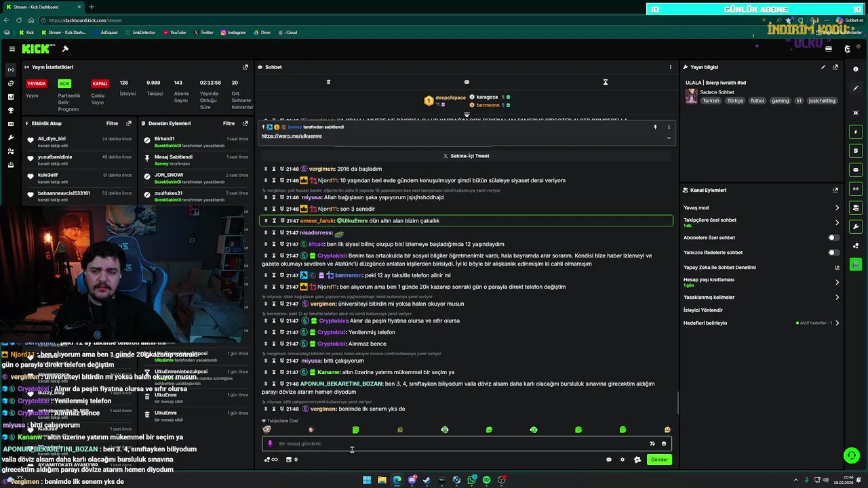Pop out the Denetim Eylemleri panel
Screen dimensions: 868x488
(245, 123)
